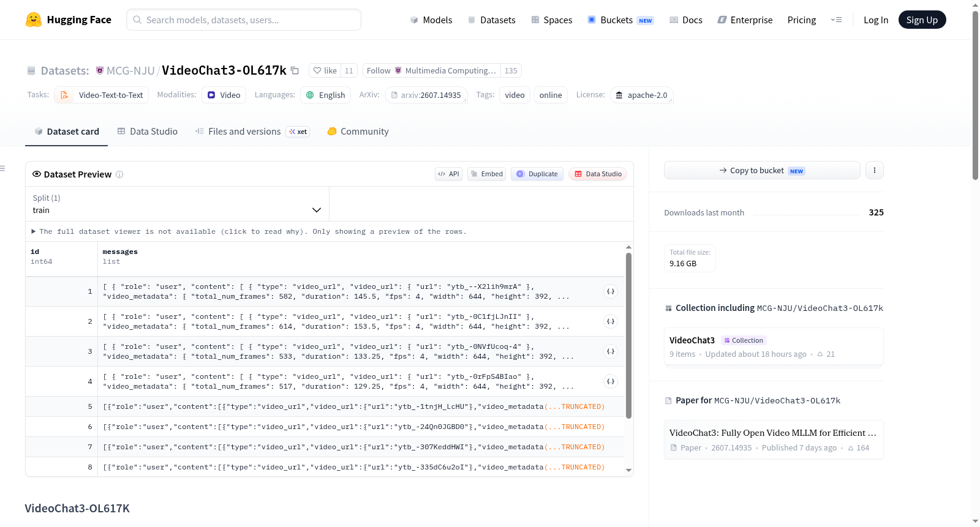The height and width of the screenshot is (527, 980).
Task: Click the follower count 135
Action: coord(511,70)
